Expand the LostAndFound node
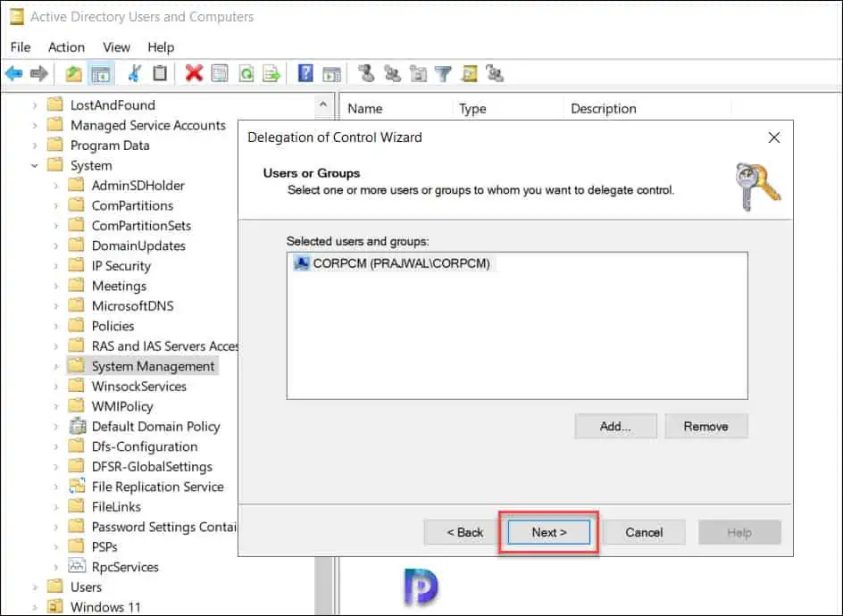This screenshot has height=616, width=843. [x=35, y=105]
